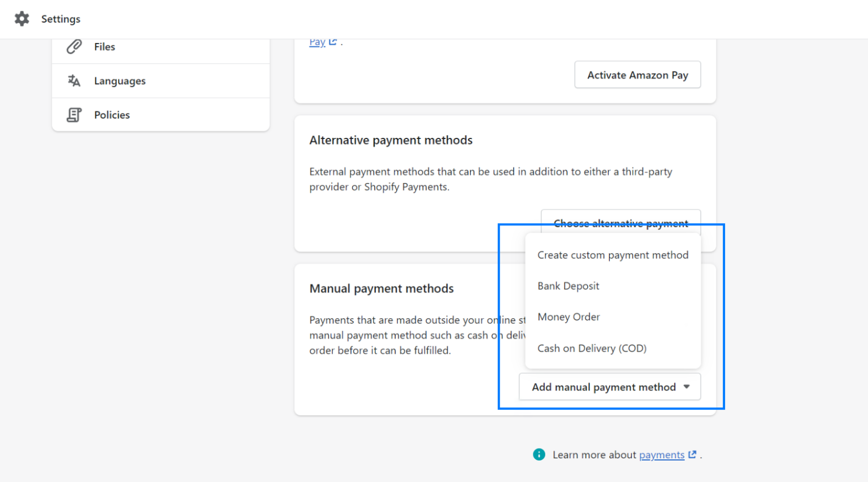
Task: Click the external link icon beside Pay
Action: point(332,41)
